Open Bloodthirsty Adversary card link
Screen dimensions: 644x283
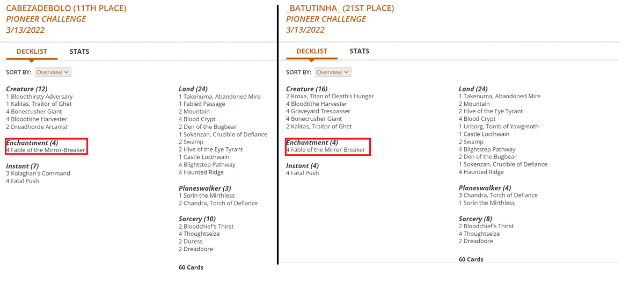[39, 97]
